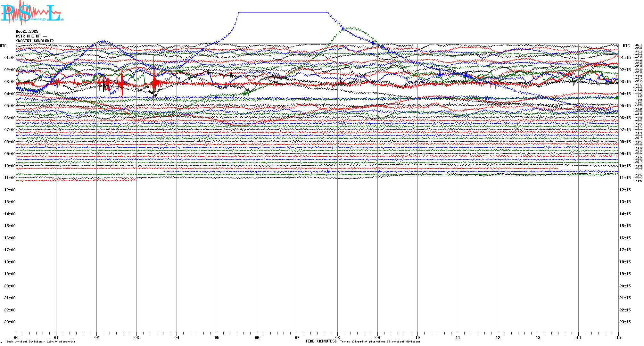644x346 pixels.
Task: Select the 23:00 hour label on left
Action: coord(10,322)
